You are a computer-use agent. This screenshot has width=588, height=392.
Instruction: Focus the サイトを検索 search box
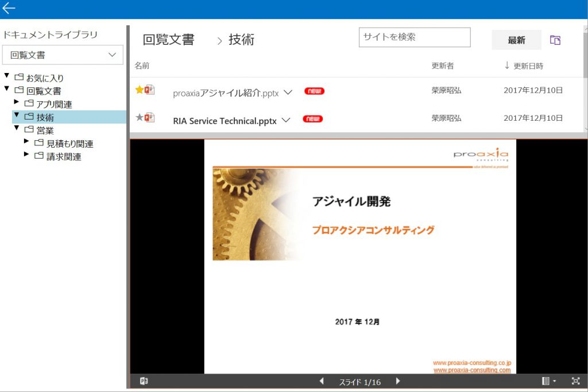(x=415, y=37)
